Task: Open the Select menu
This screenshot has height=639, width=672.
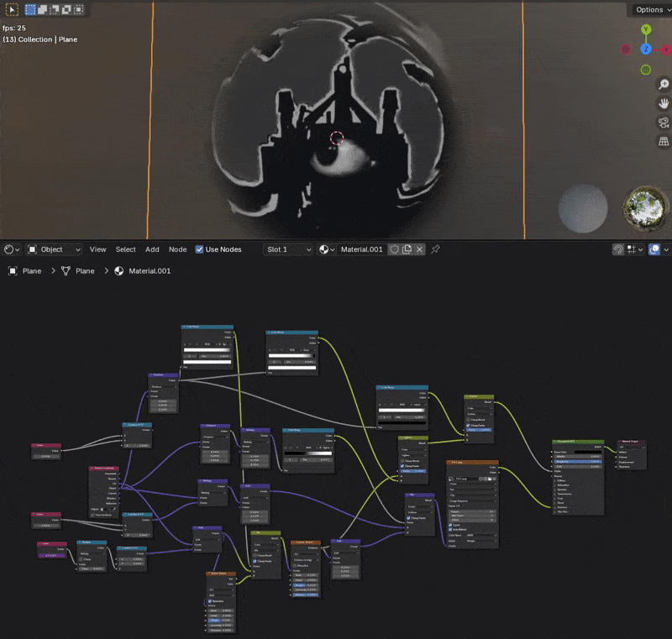Action: click(125, 249)
